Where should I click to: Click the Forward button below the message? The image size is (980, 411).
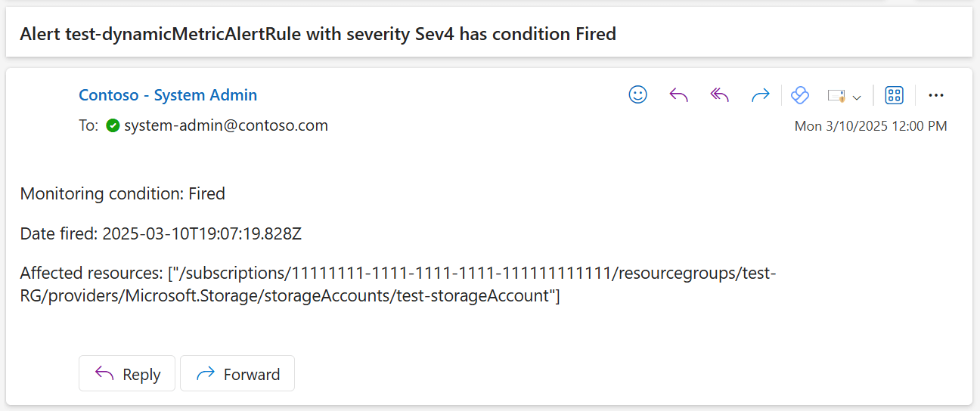pyautogui.click(x=237, y=373)
